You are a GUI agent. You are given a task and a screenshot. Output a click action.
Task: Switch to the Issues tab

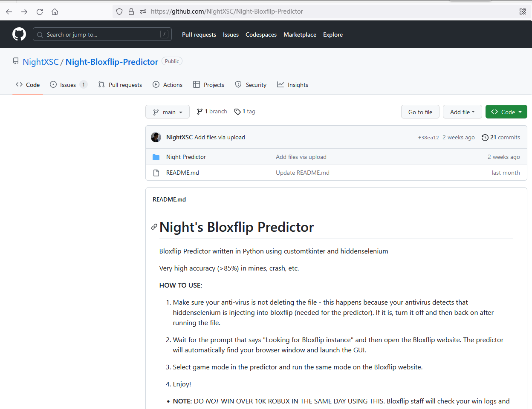pos(68,85)
